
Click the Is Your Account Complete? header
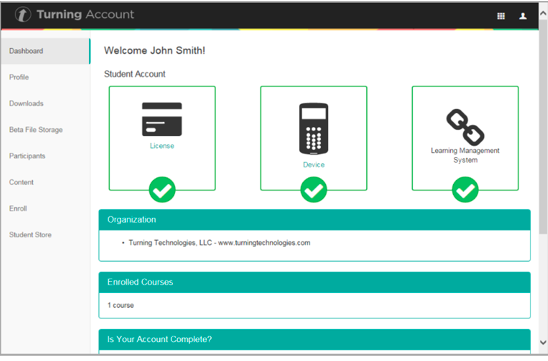click(x=315, y=339)
